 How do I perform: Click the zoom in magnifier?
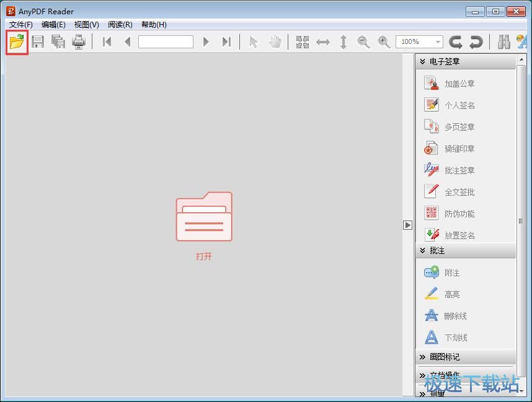[384, 42]
